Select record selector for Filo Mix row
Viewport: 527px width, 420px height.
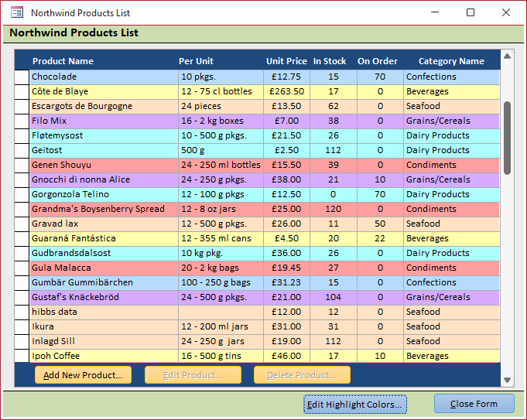click(22, 121)
